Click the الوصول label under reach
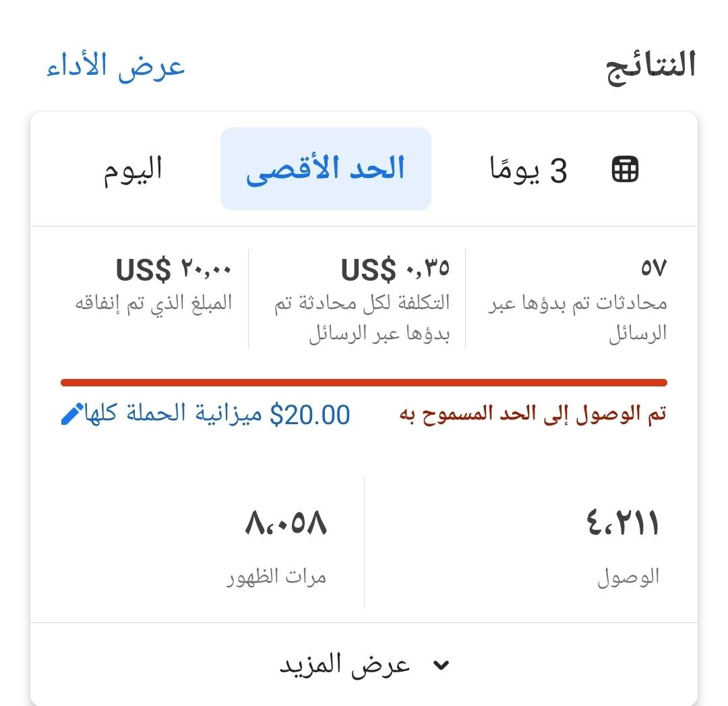728x706 pixels. (x=628, y=578)
